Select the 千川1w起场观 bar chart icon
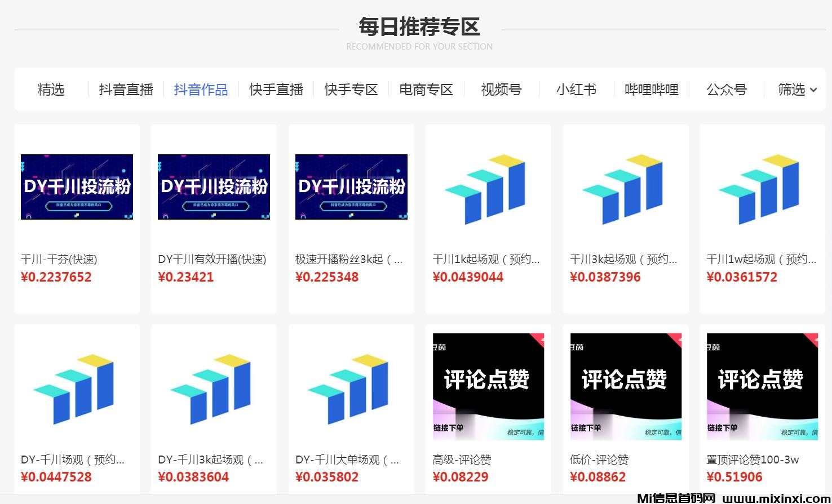Viewport: 832px width, 504px height. coord(762,189)
